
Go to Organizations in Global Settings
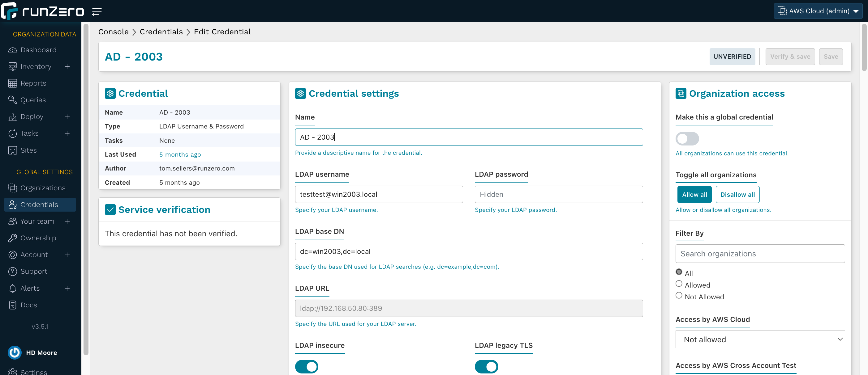point(43,188)
